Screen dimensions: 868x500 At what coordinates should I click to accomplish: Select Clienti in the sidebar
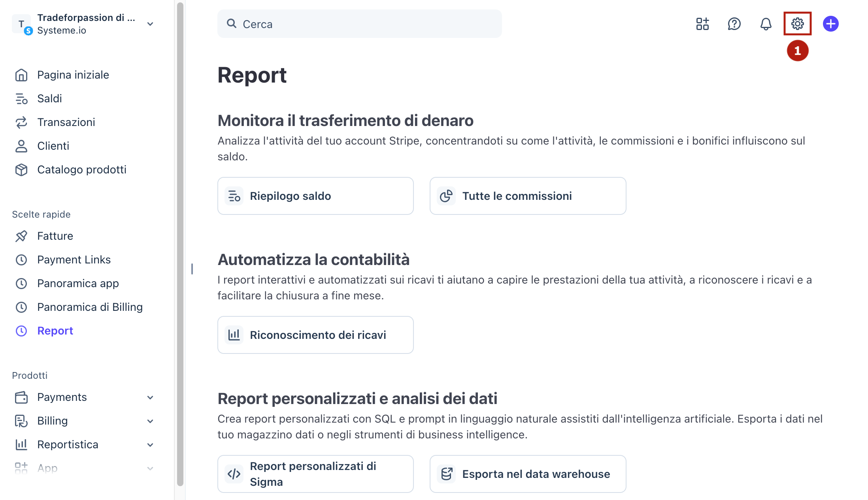point(53,146)
